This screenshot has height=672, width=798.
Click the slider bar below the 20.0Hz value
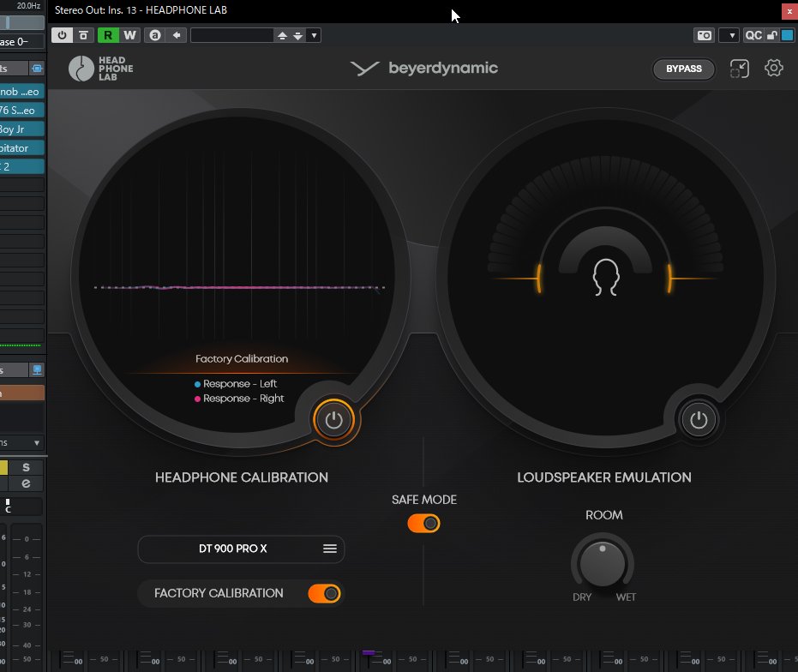coord(22,22)
